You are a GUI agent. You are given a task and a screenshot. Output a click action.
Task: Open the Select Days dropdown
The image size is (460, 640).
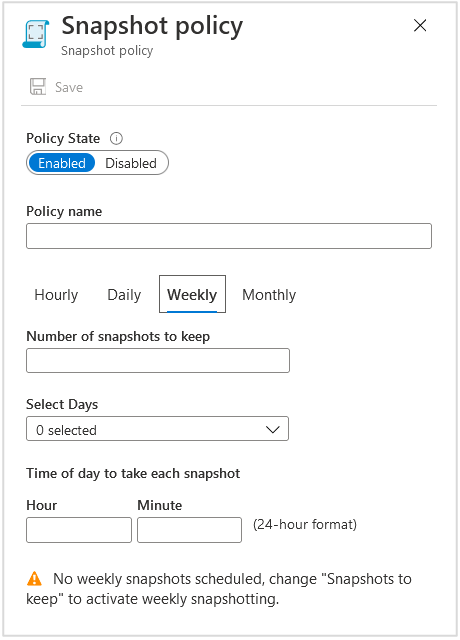[158, 429]
